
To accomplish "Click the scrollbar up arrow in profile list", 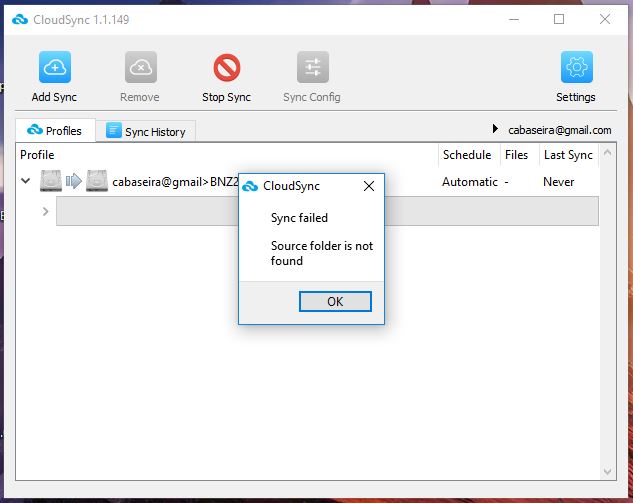I will coord(607,153).
